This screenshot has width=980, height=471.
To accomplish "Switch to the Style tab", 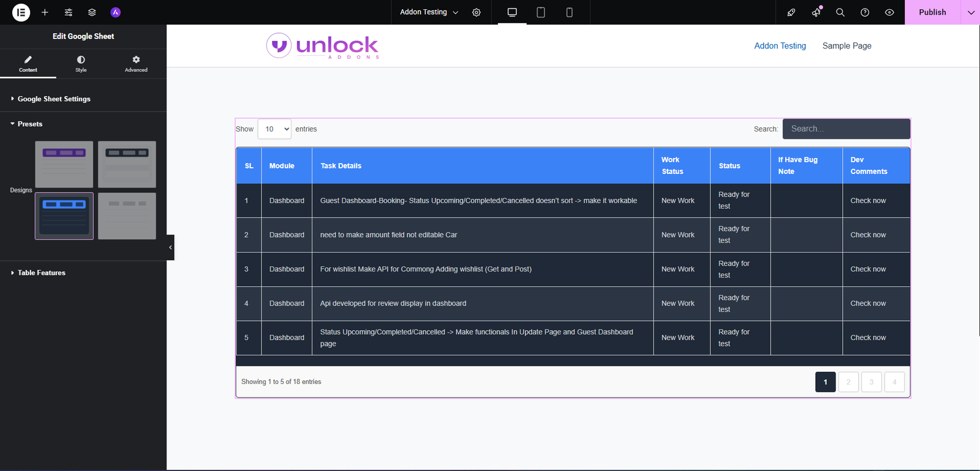I will tap(81, 64).
